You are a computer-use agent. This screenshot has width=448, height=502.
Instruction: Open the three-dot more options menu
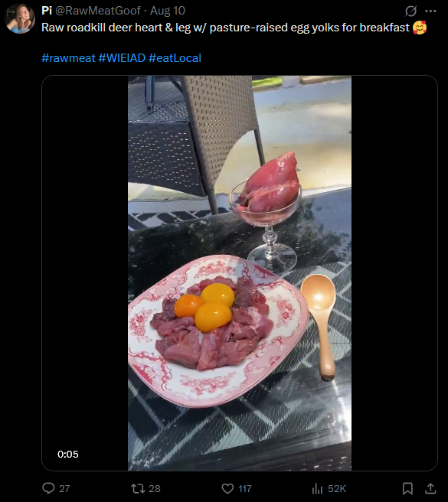(430, 11)
